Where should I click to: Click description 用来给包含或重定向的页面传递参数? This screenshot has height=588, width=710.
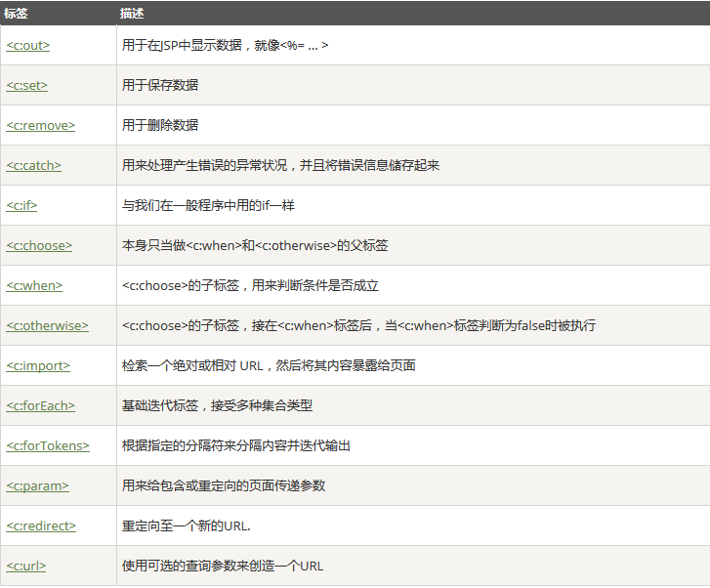click(x=224, y=485)
